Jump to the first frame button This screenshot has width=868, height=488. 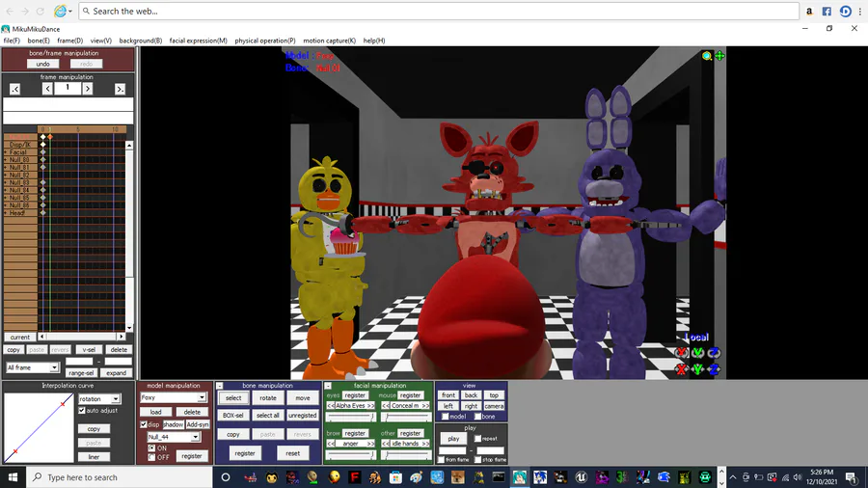pyautogui.click(x=14, y=89)
